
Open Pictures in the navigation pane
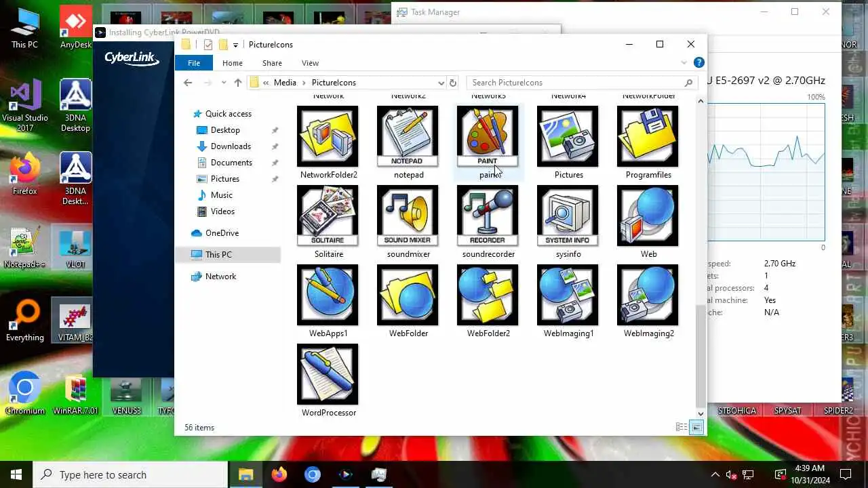(225, 179)
